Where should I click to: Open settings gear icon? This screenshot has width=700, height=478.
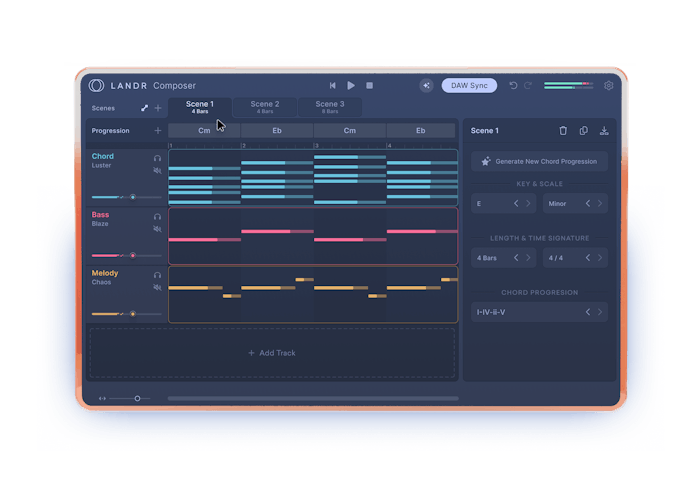(608, 85)
